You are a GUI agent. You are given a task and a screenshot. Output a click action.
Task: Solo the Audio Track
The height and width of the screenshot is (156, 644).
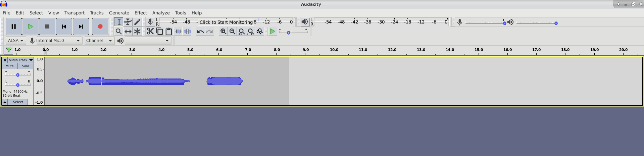[26, 66]
